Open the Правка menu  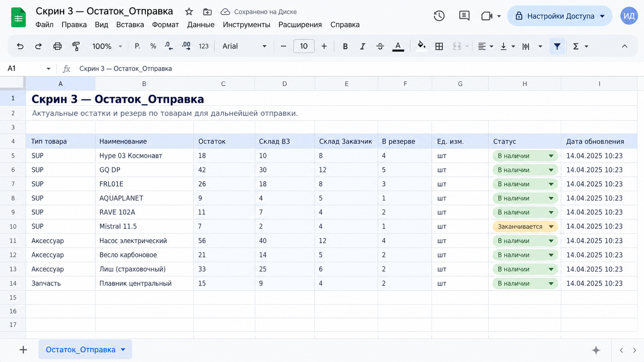(74, 25)
